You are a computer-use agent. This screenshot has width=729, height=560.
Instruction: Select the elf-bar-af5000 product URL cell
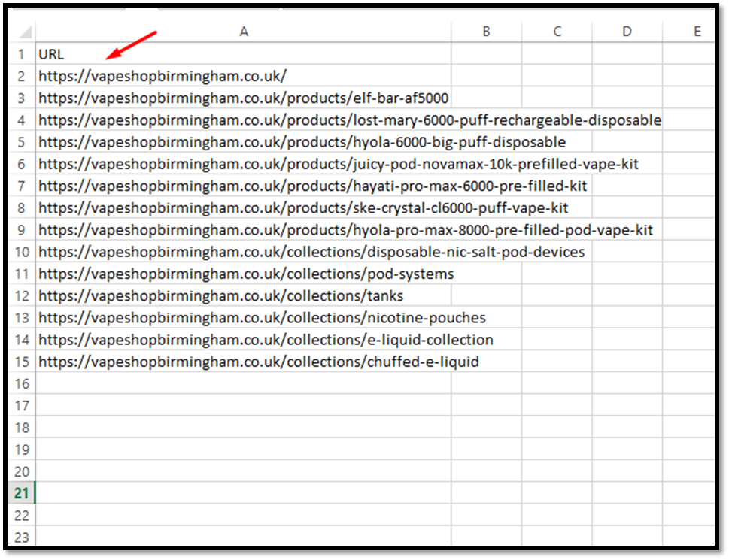(243, 98)
